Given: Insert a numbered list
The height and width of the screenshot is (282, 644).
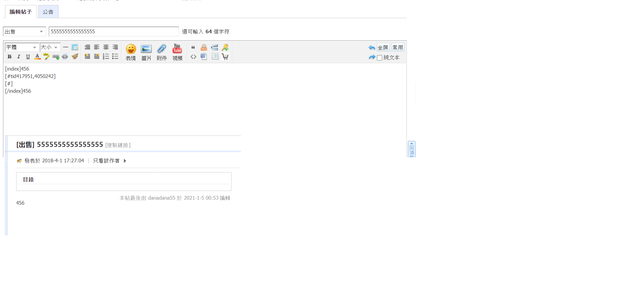Looking at the screenshot, I should pos(106,56).
